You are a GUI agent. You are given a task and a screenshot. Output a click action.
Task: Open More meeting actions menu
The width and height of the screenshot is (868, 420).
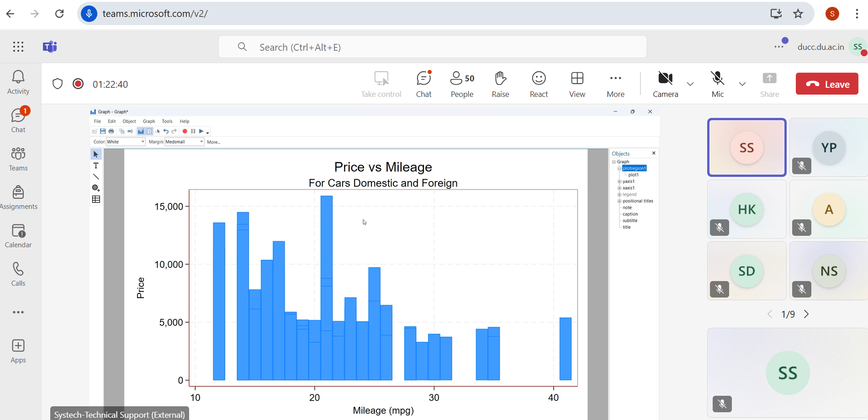[615, 84]
